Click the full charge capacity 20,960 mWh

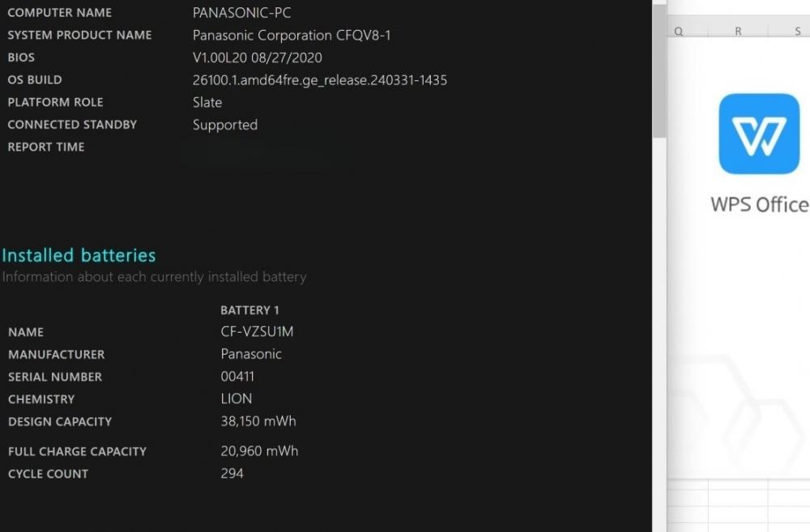(259, 451)
